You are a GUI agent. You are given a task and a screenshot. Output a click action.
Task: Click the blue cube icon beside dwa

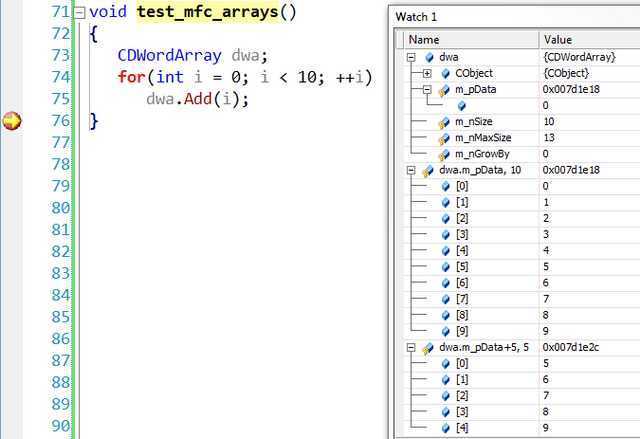429,58
